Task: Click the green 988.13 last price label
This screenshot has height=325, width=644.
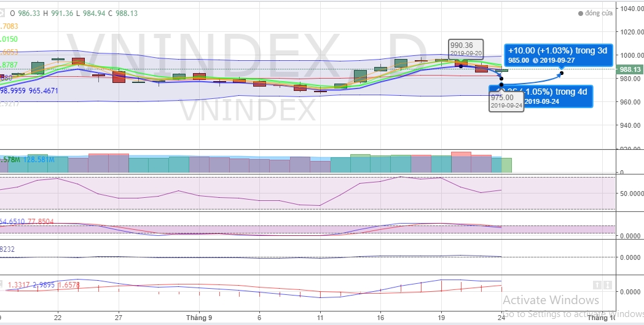Action: coord(629,69)
